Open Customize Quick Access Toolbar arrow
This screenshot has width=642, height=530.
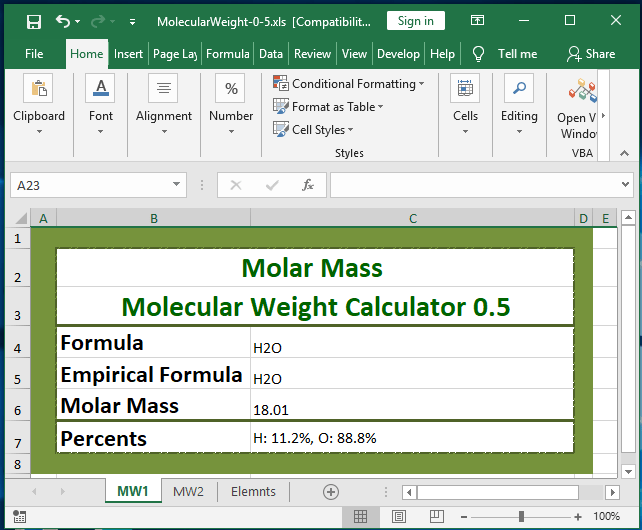tap(132, 22)
